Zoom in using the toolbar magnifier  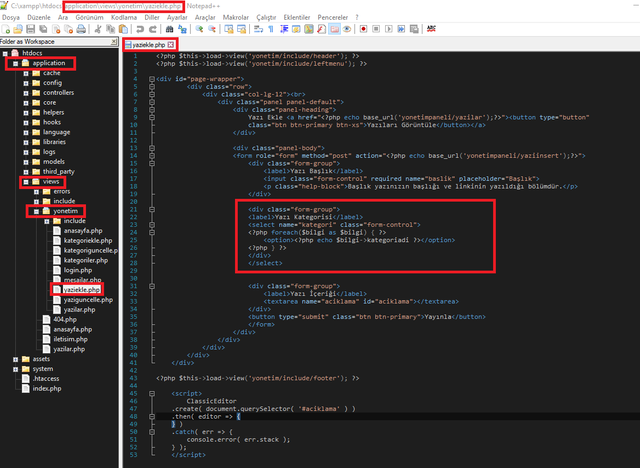199,29
